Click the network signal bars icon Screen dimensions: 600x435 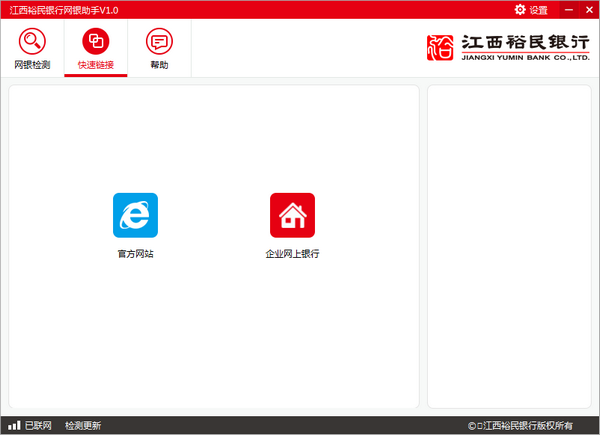[x=14, y=425]
